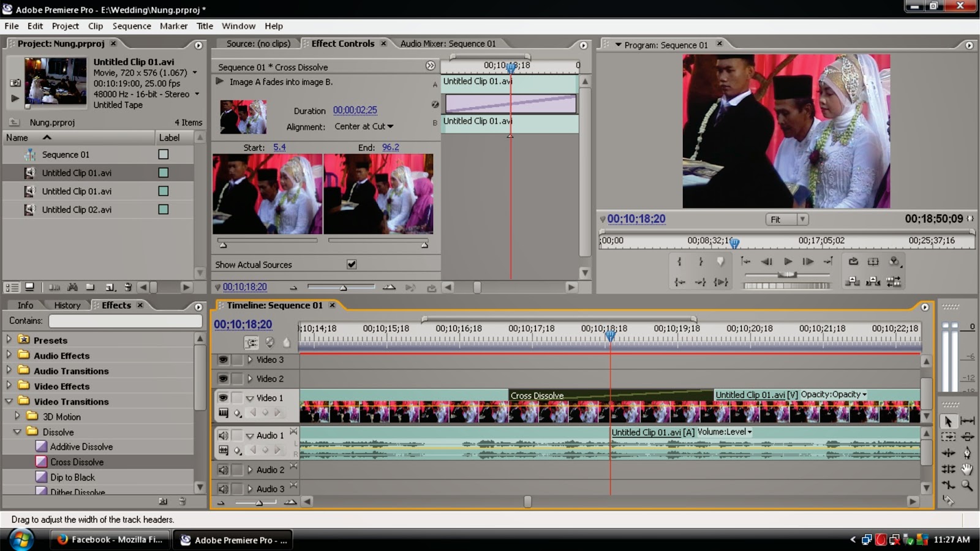Set Out point in Program monitor
The image size is (980, 551).
coord(700,261)
